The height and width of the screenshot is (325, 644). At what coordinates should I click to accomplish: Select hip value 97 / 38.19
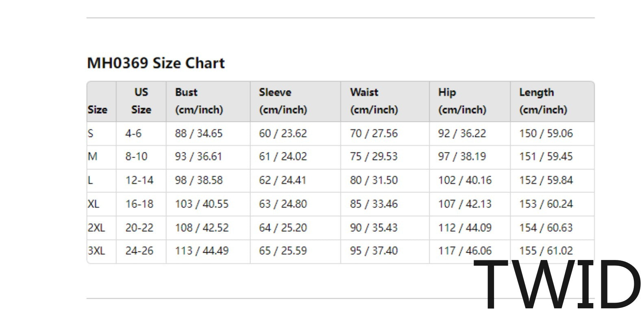[x=462, y=156]
